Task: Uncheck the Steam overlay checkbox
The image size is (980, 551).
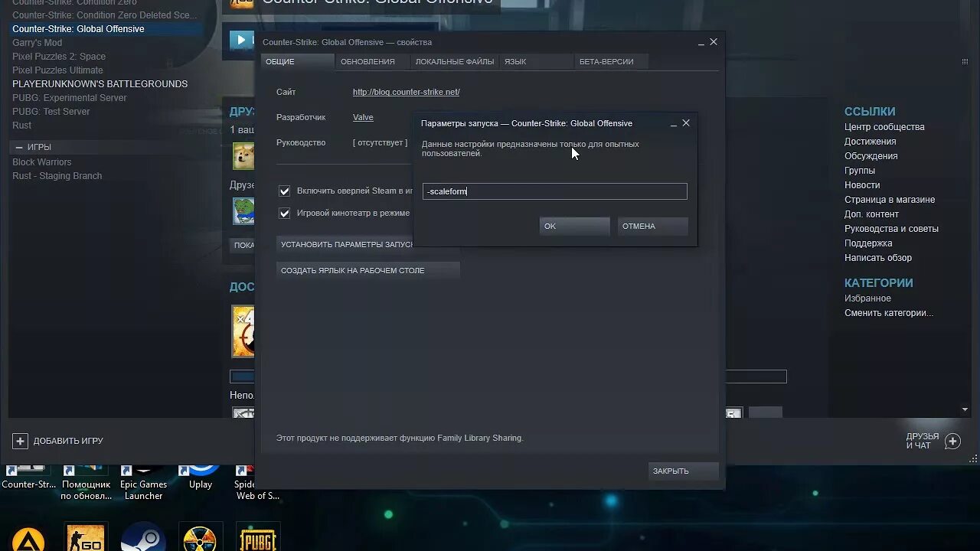Action: (x=285, y=191)
